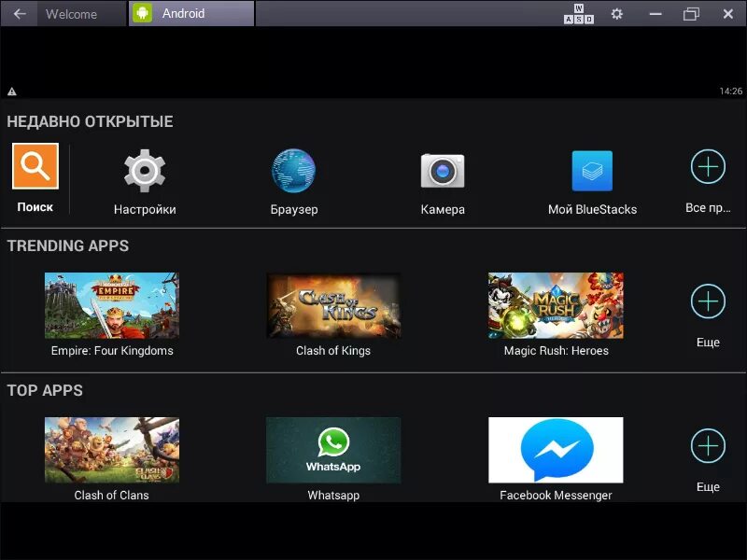
Task: Click the НЕДАВНО ОТКРЫТЫЕ heading
Action: point(90,121)
